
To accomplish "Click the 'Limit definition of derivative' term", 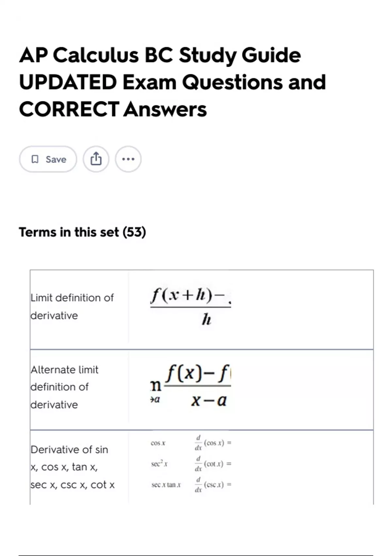I will [x=72, y=306].
